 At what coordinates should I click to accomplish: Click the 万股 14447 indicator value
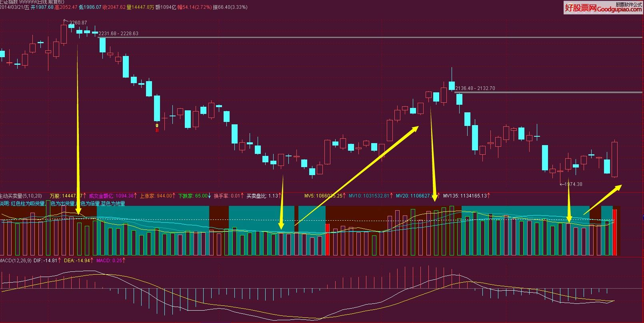[68, 196]
